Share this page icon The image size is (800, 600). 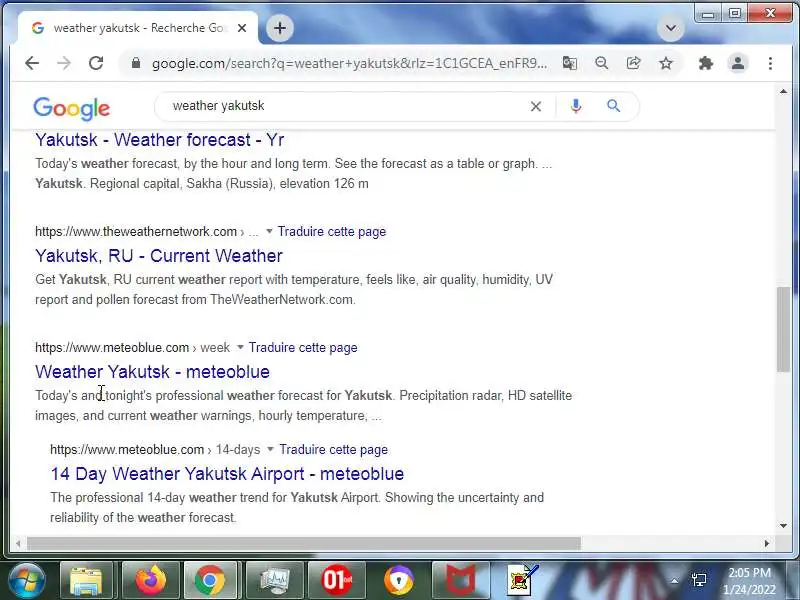(x=634, y=63)
